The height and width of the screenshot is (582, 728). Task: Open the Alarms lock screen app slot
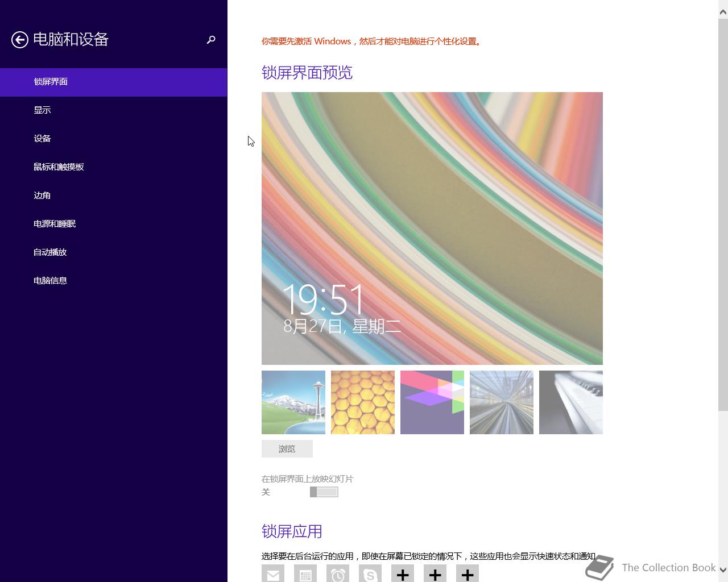click(338, 573)
